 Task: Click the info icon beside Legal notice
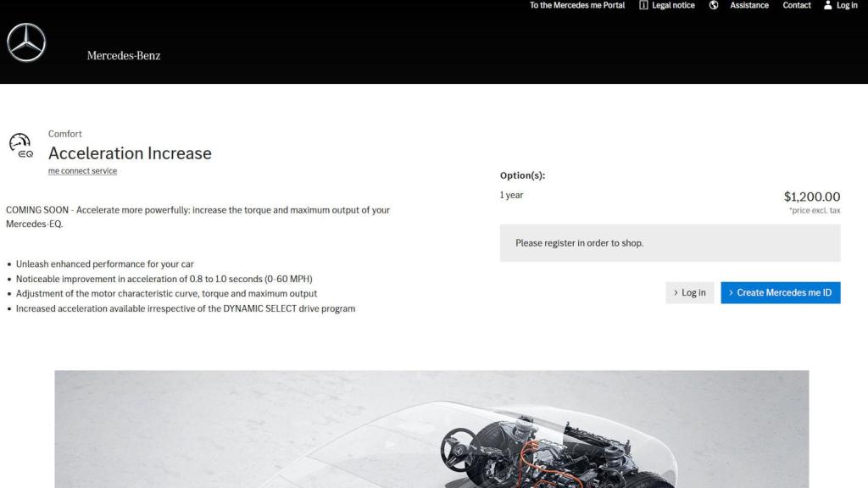click(x=644, y=5)
